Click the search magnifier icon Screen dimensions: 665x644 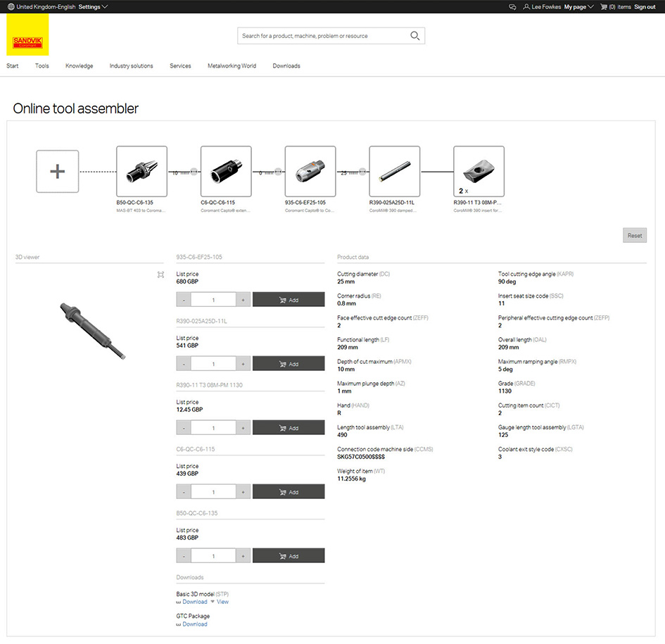[414, 36]
